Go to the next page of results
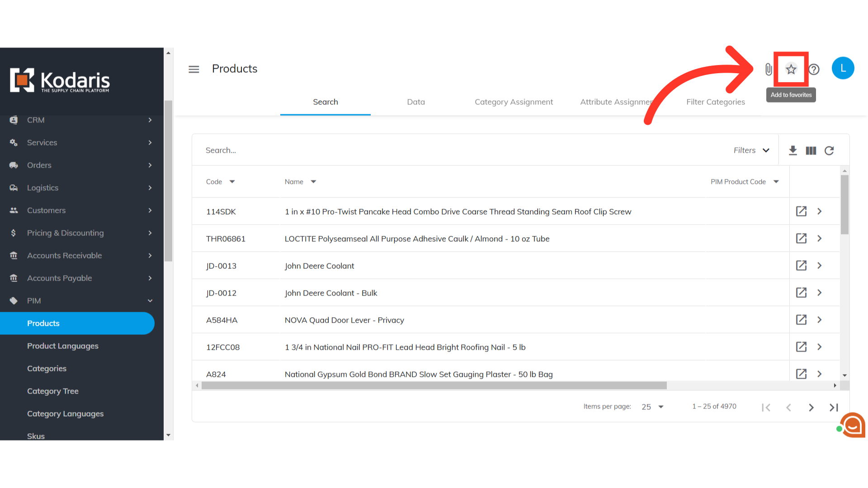Image resolution: width=868 pixels, height=488 pixels. (x=811, y=408)
